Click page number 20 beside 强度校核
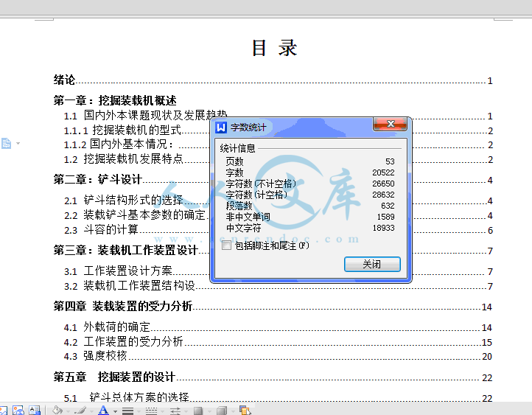The width and height of the screenshot is (532, 415). [487, 356]
